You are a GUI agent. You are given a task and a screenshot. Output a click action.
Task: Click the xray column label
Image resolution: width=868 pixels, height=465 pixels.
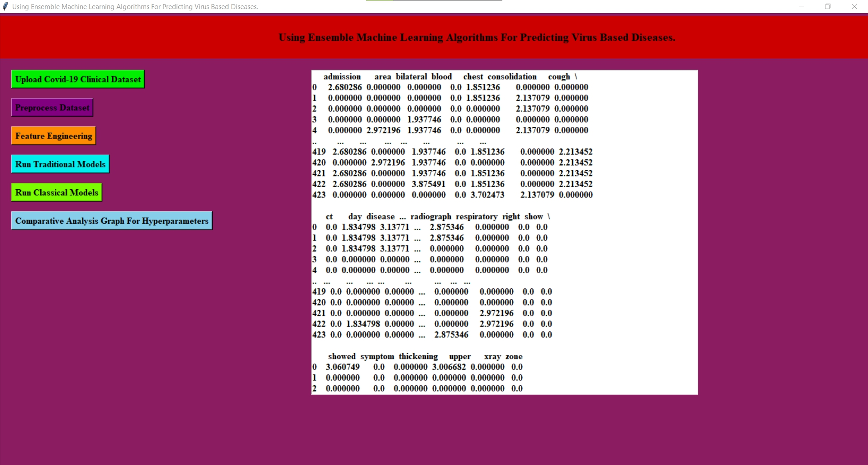493,356
